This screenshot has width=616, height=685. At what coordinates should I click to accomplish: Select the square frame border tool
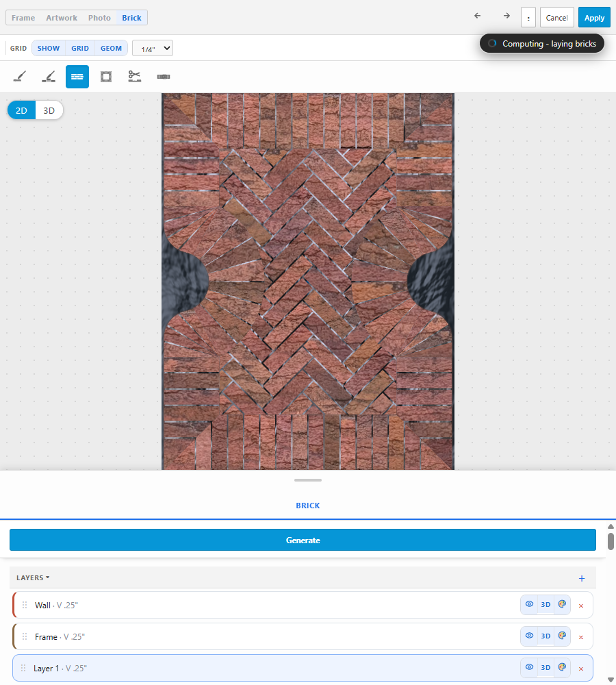pos(106,77)
